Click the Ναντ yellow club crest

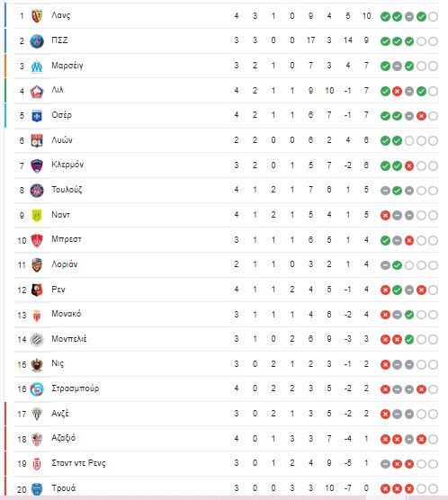click(37, 216)
